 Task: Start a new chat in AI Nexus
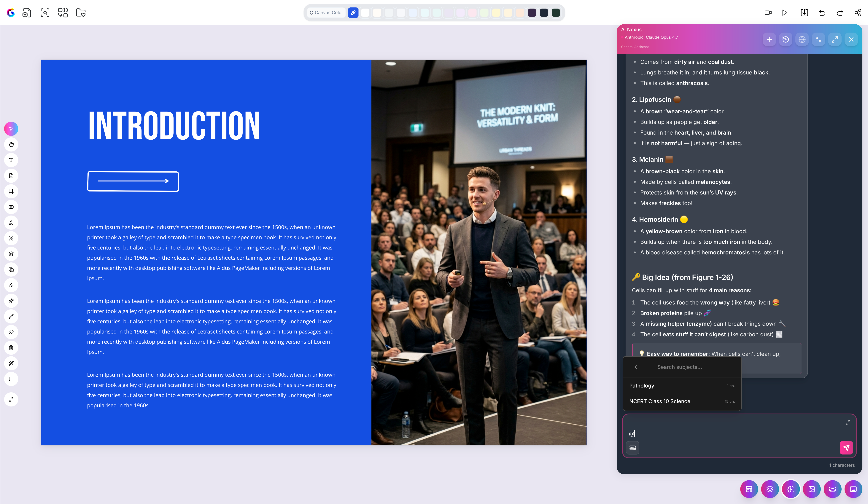tap(769, 40)
